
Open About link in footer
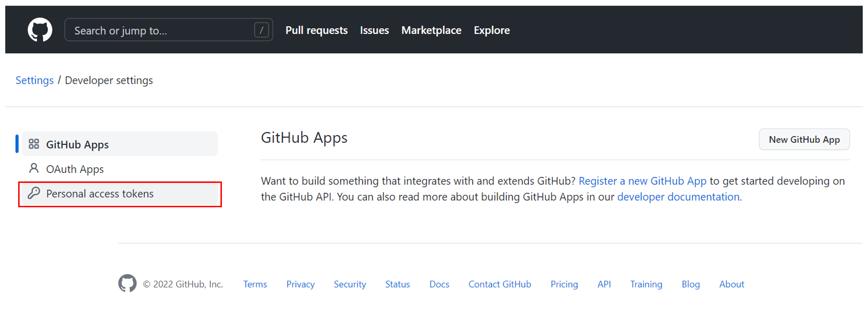tap(732, 284)
